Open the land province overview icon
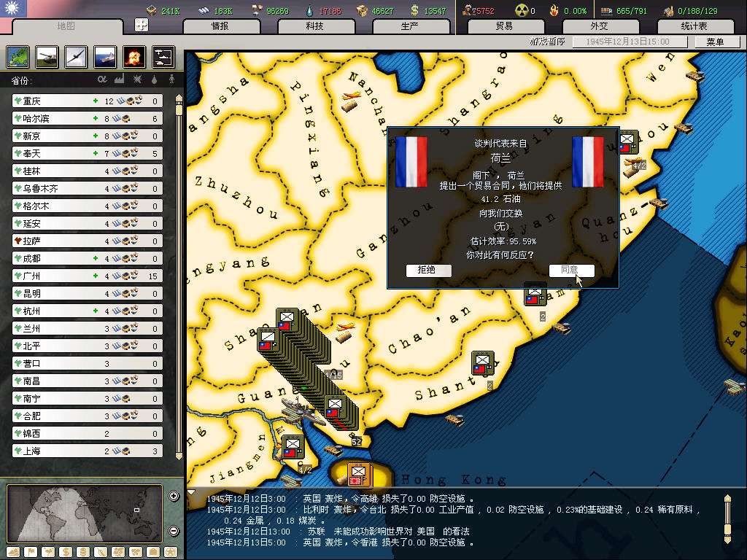747x560 pixels. click(x=18, y=57)
